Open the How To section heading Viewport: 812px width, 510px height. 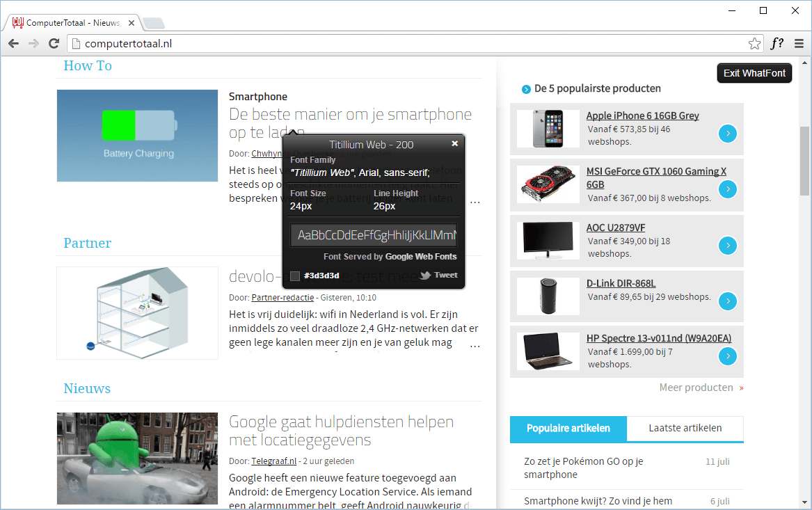tap(88, 66)
